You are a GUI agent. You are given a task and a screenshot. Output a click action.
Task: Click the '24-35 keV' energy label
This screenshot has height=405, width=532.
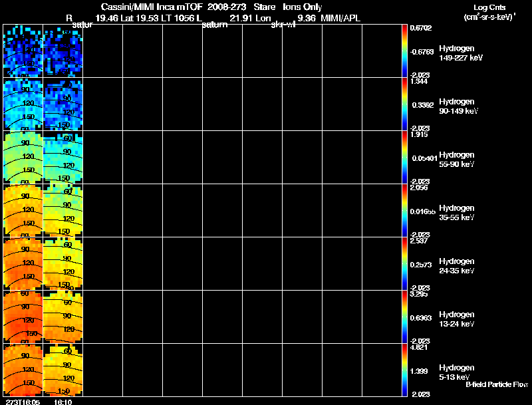457,271
